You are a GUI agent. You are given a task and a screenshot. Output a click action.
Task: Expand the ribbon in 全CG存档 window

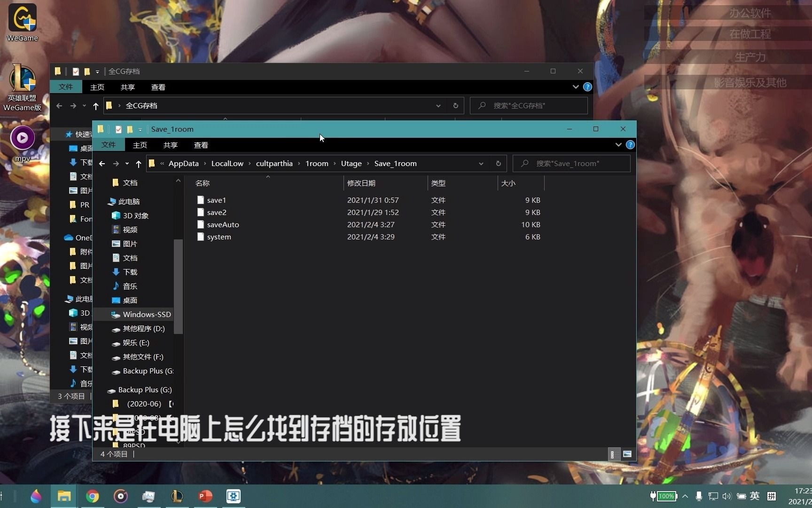(576, 87)
